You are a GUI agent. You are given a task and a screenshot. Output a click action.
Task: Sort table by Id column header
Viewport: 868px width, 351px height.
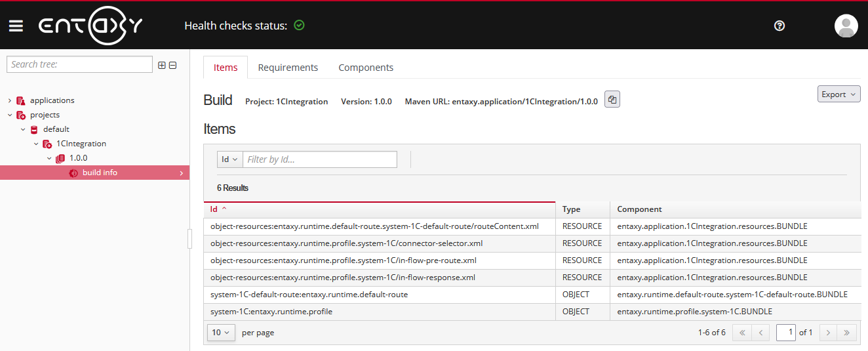coord(214,209)
